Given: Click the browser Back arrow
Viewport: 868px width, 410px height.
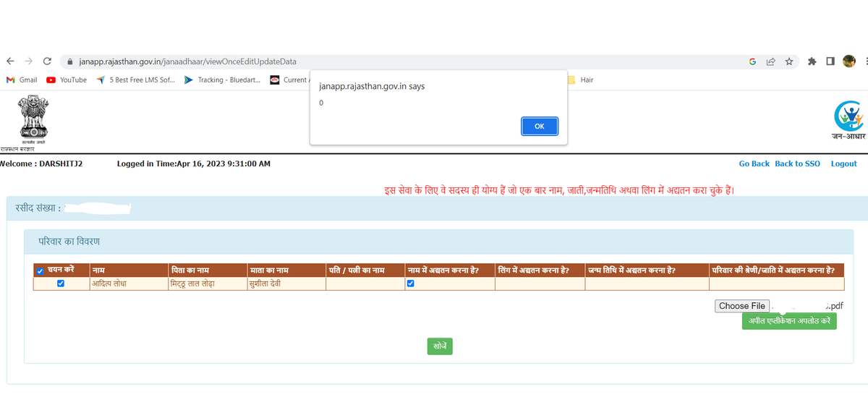Looking at the screenshot, I should click(9, 61).
